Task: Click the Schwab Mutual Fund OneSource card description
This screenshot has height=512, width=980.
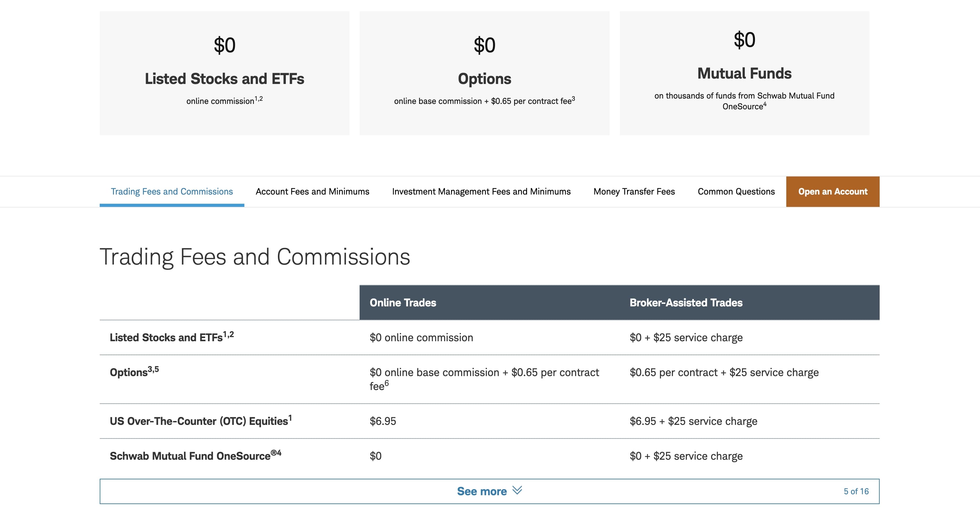Action: [744, 101]
